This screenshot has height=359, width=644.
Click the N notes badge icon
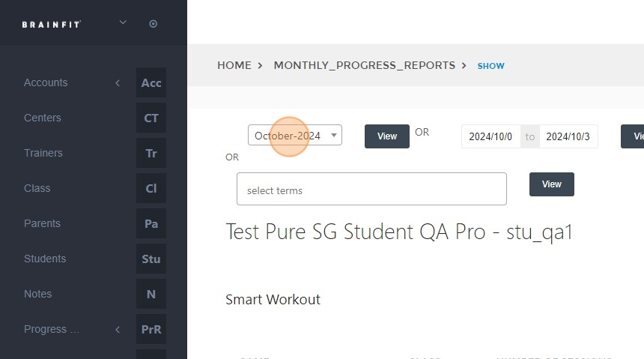pyautogui.click(x=151, y=294)
